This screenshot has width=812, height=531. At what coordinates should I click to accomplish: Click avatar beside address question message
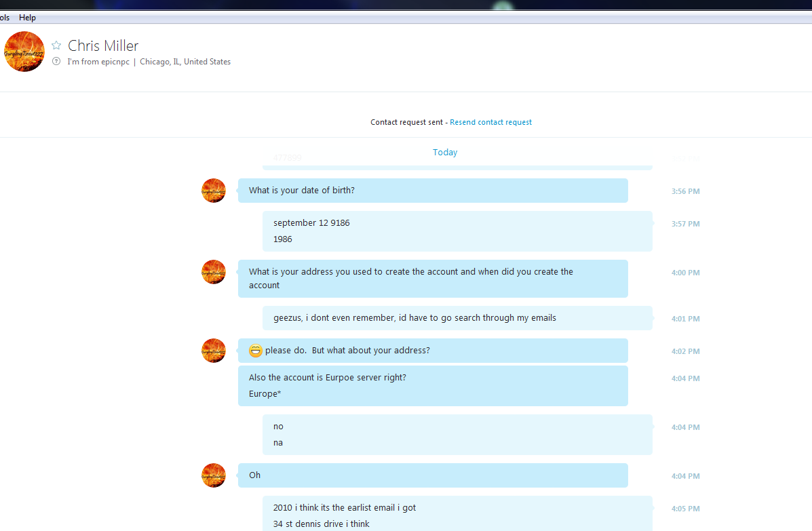pyautogui.click(x=214, y=272)
